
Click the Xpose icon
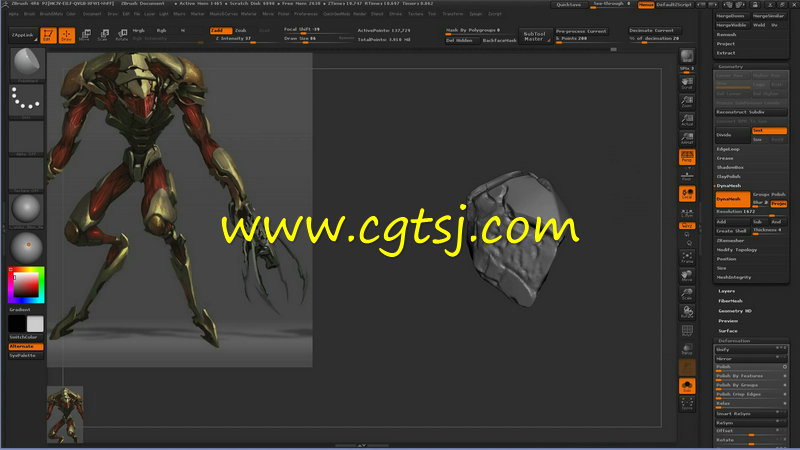coord(687,404)
